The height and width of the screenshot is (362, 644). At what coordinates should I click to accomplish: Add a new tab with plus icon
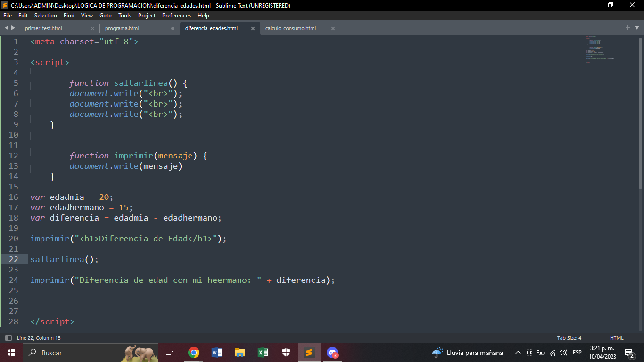click(628, 28)
